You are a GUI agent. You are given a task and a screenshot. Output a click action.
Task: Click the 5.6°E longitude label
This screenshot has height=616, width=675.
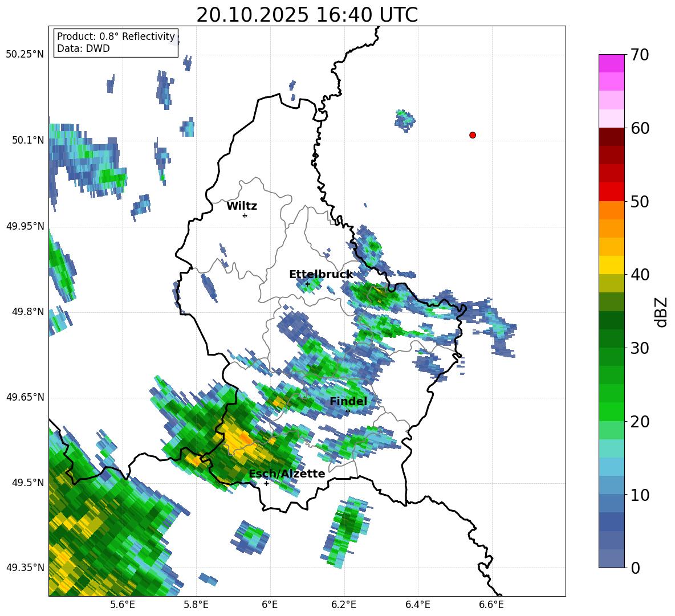(x=122, y=605)
